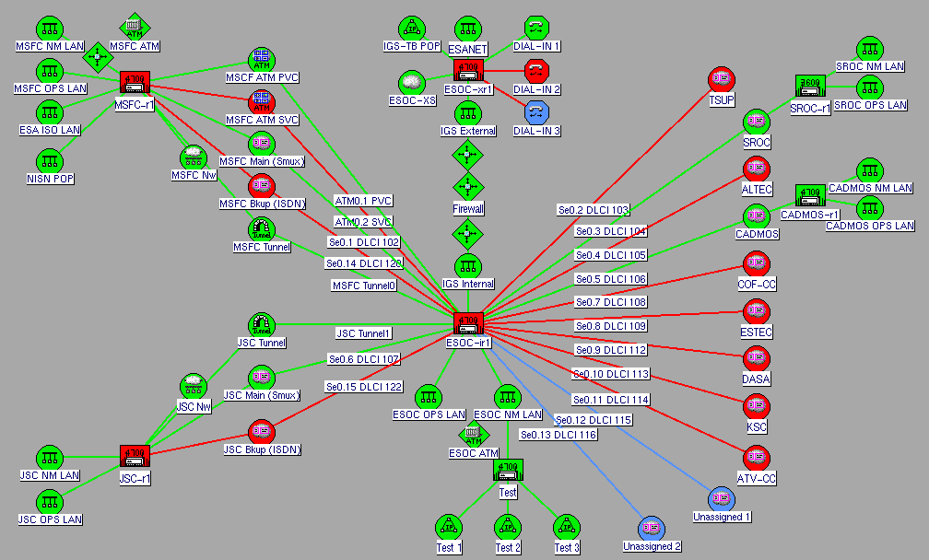
Task: Click the green DIAL-IN 1 icon
Action: 536,28
